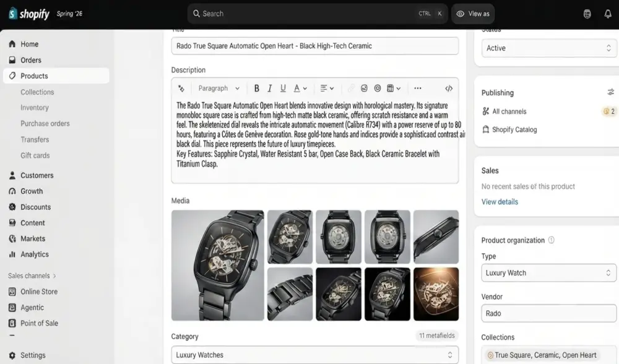This screenshot has height=364, width=619.
Task: Open Settings gear in sidebar
Action: click(x=12, y=355)
